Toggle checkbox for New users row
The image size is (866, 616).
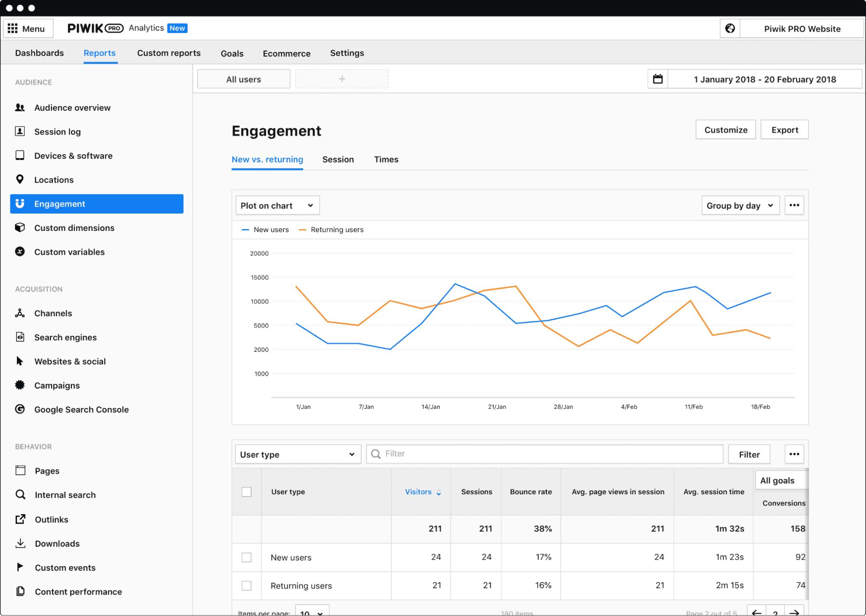245,557
